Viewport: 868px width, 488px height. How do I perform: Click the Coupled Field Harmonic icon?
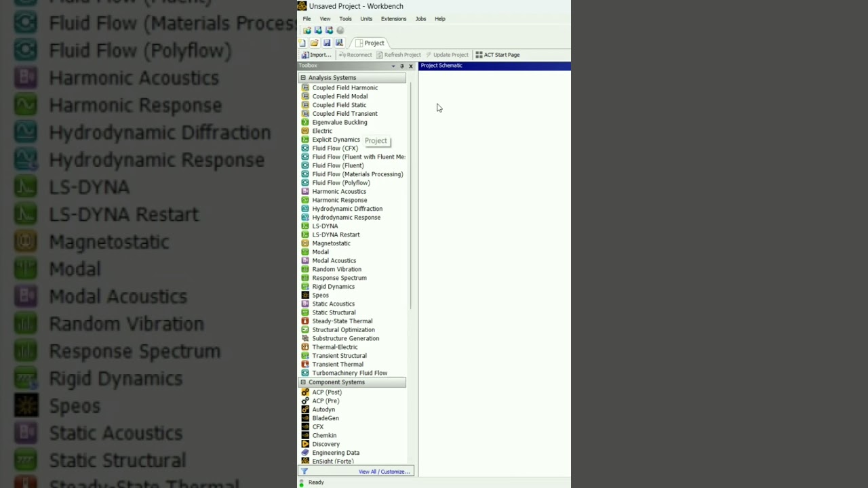coord(305,87)
